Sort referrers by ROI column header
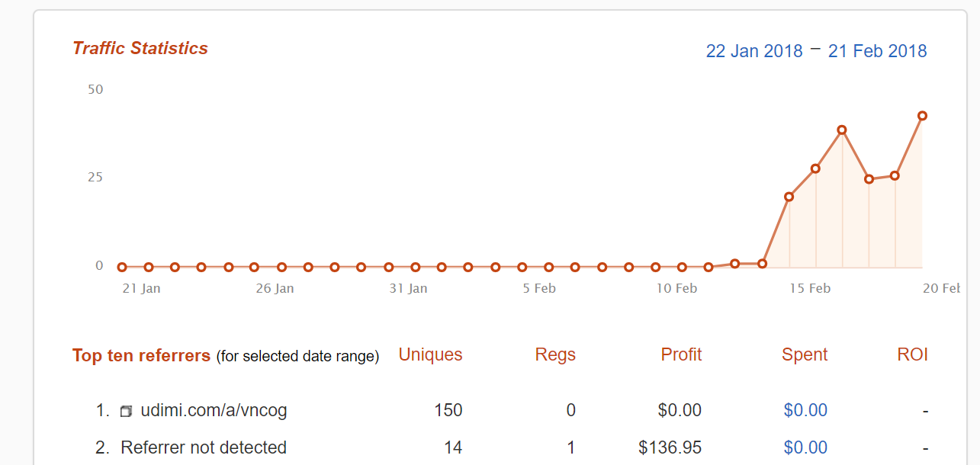The image size is (980, 465). (912, 354)
